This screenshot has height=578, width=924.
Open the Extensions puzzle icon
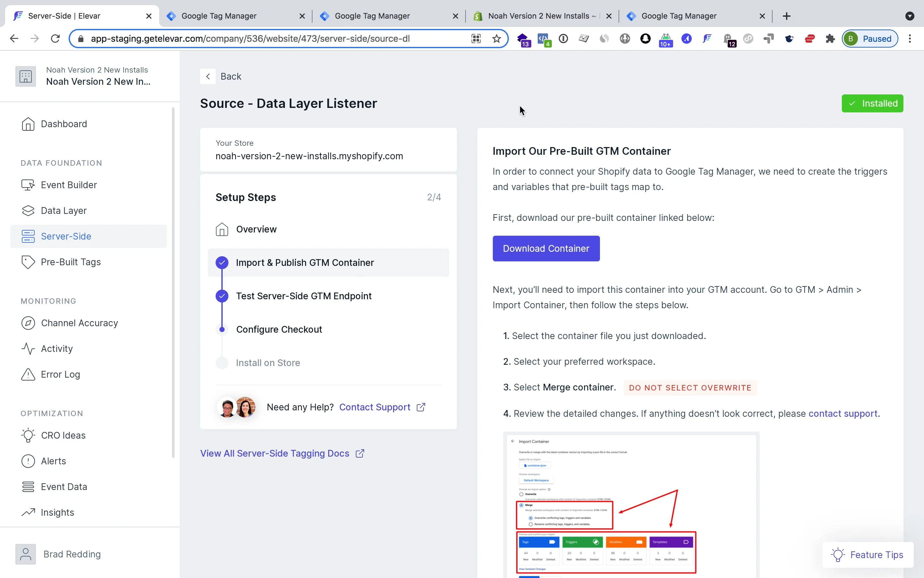tap(830, 39)
